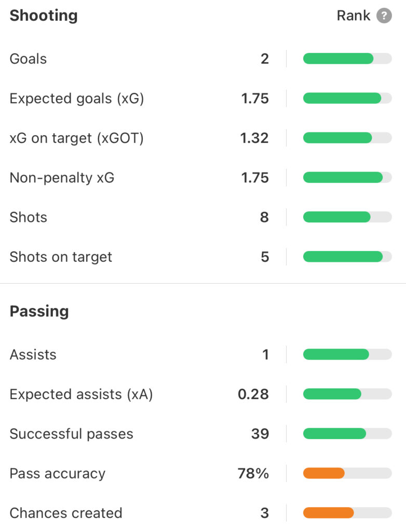Click the Pass accuracy 78% value
The height and width of the screenshot is (532, 406).
tap(253, 473)
